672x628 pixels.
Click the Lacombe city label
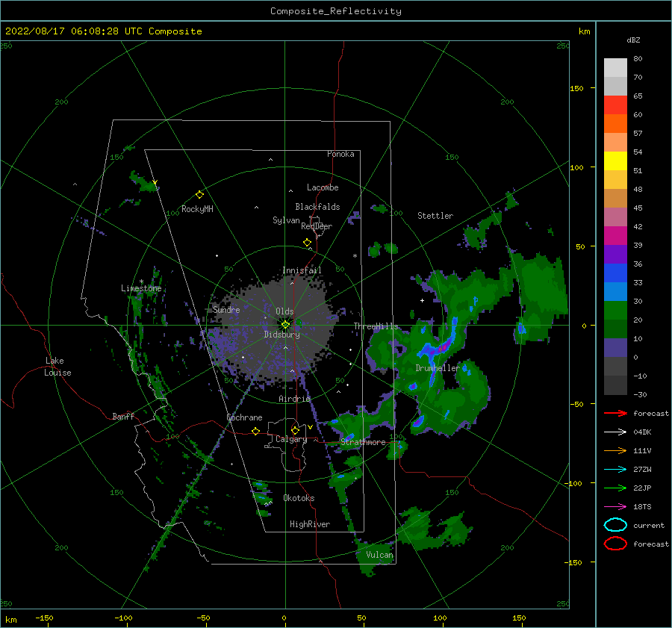click(323, 187)
